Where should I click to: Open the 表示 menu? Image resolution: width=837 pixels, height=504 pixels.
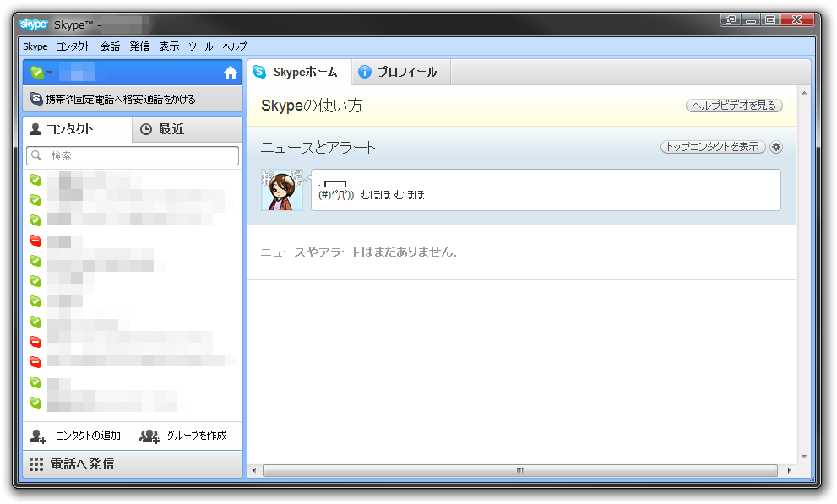click(169, 46)
